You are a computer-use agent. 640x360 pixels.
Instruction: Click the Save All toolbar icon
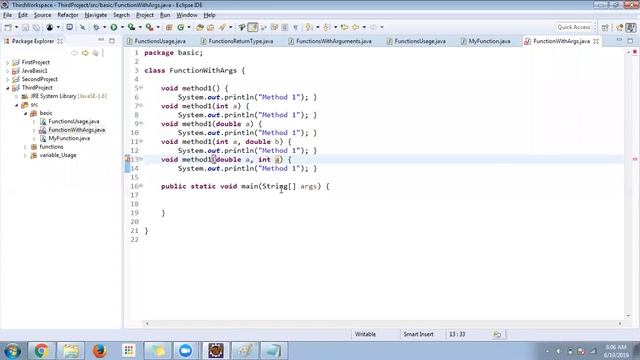36,27
